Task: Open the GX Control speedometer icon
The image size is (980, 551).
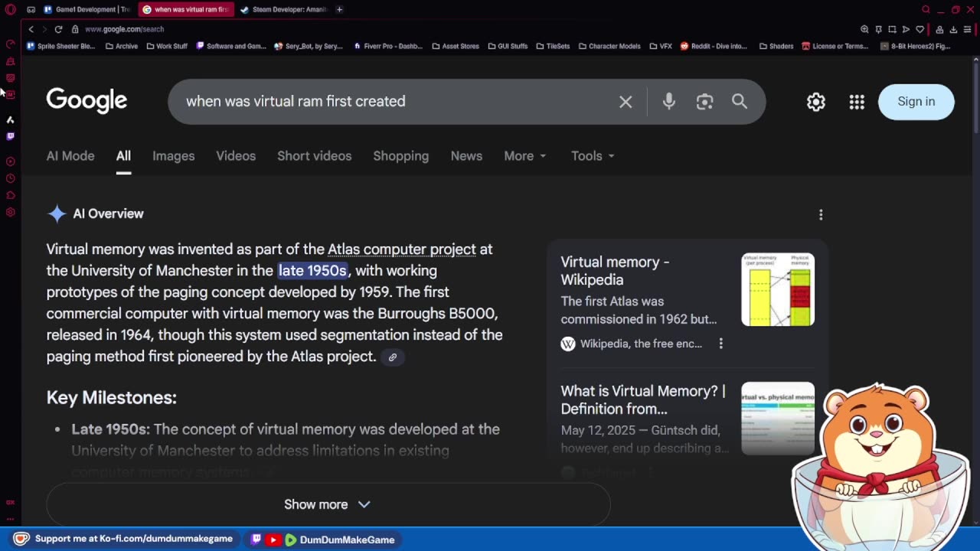Action: pos(10,44)
